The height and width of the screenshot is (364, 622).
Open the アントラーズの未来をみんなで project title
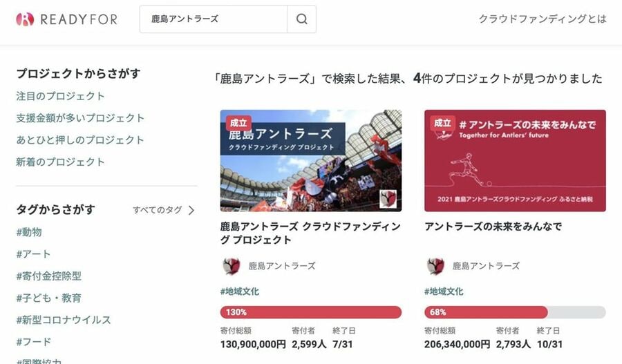(x=493, y=227)
